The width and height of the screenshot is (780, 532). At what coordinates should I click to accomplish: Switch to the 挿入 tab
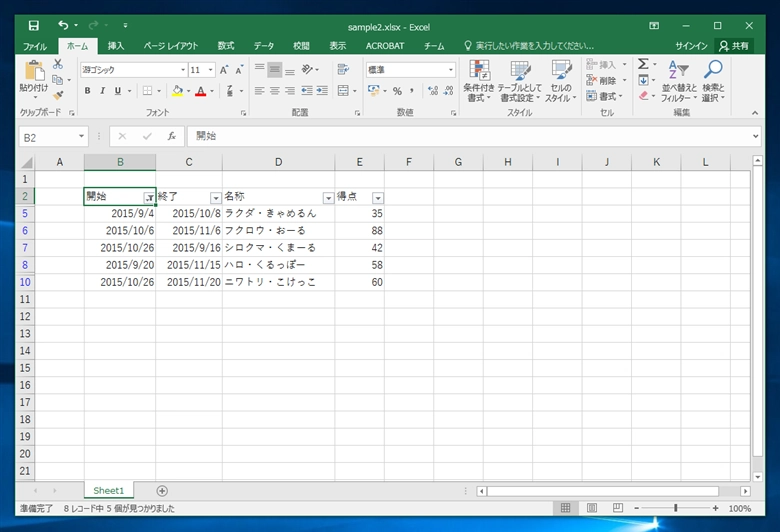click(x=115, y=46)
